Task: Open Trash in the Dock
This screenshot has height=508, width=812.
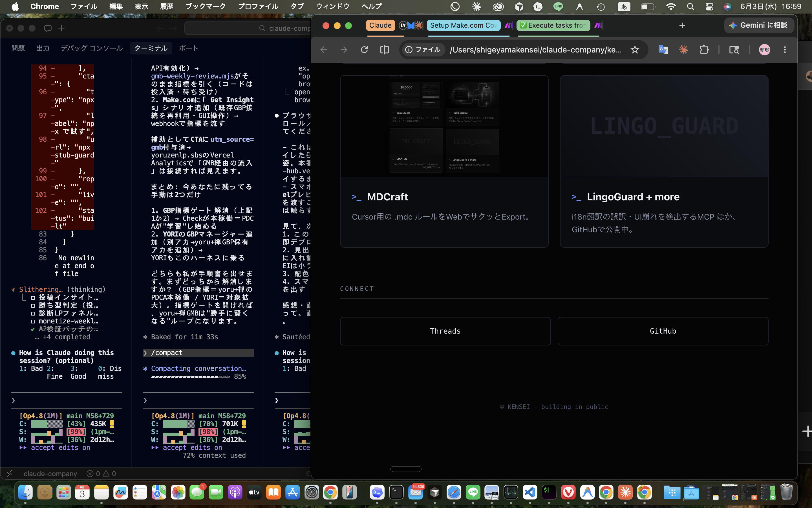Action: pyautogui.click(x=787, y=492)
